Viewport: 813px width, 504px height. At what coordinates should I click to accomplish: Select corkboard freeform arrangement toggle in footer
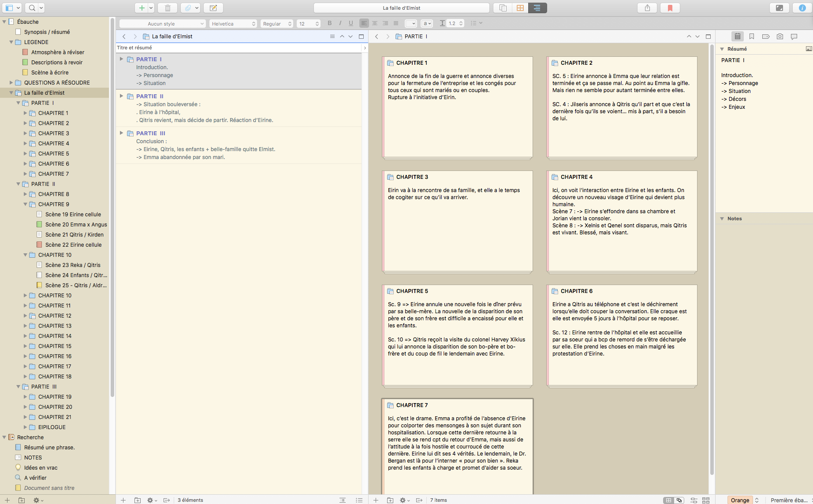click(679, 500)
